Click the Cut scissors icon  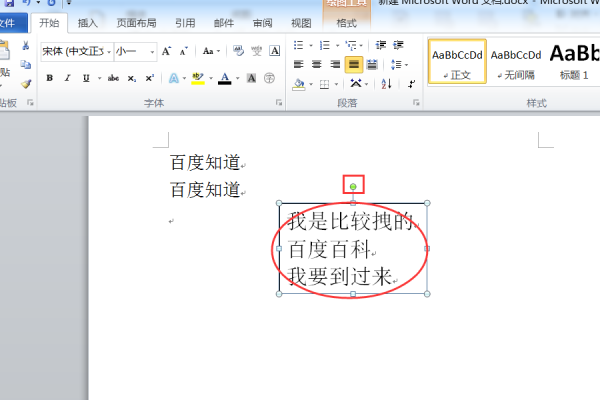click(26, 46)
